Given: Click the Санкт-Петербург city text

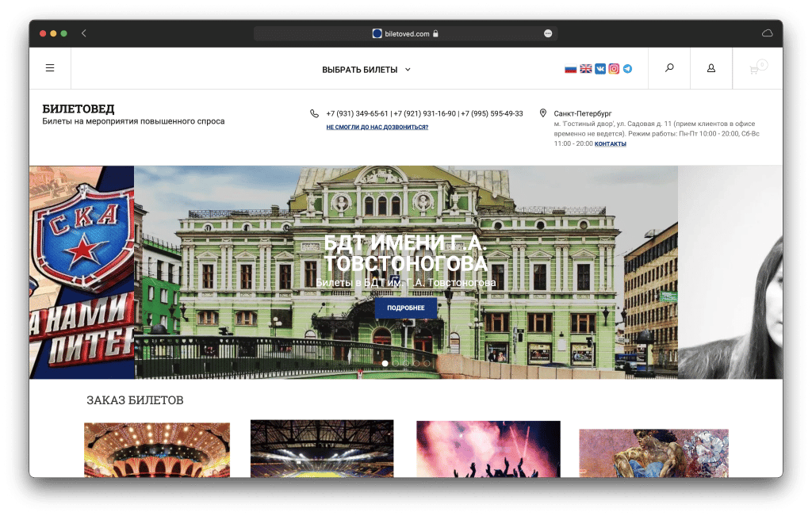Looking at the screenshot, I should coord(583,113).
